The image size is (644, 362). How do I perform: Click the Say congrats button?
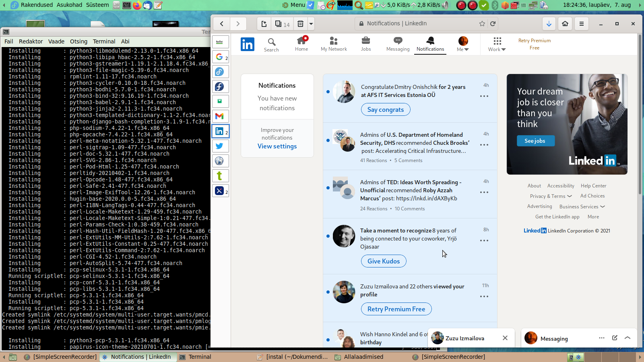(385, 109)
